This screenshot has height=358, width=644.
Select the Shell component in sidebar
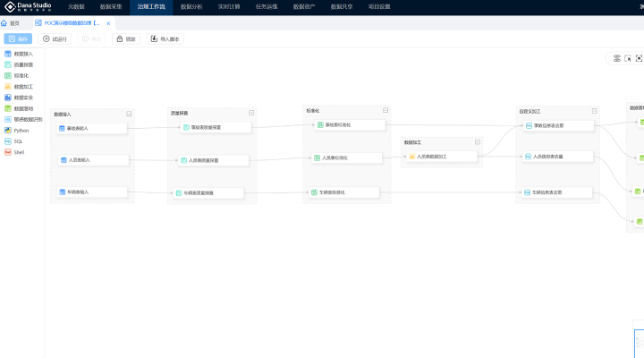click(19, 152)
